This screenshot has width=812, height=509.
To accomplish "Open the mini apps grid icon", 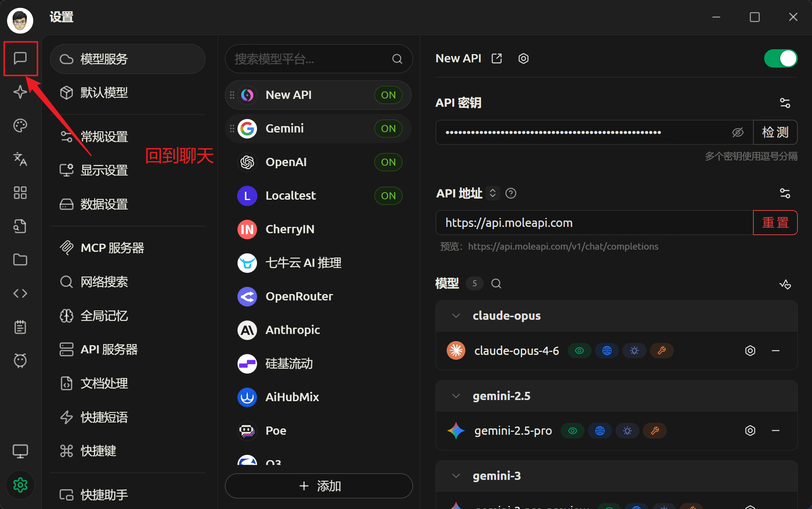I will click(20, 193).
